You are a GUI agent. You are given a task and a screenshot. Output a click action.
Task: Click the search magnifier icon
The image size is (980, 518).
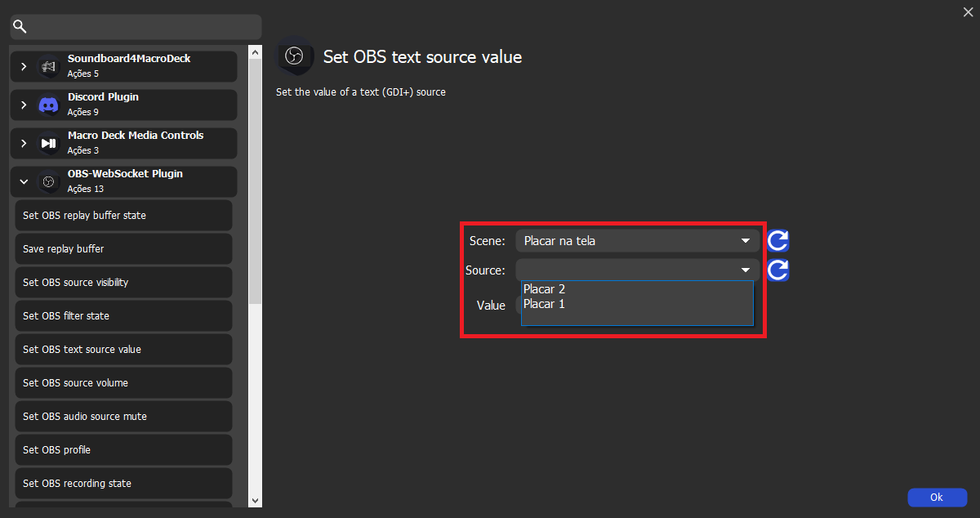(x=20, y=26)
